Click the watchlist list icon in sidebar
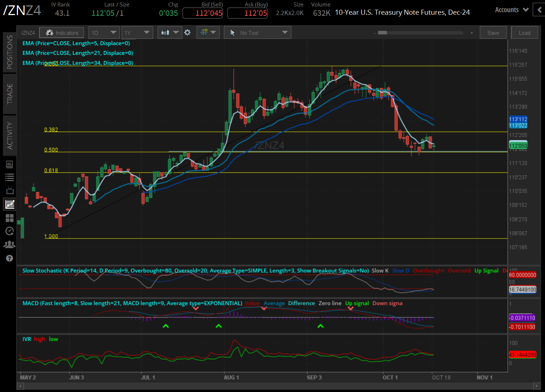The height and width of the screenshot is (392, 545). point(10,177)
